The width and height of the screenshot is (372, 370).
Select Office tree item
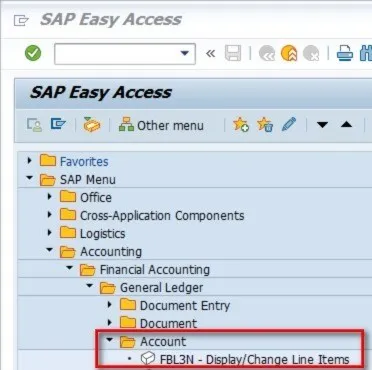[96, 198]
